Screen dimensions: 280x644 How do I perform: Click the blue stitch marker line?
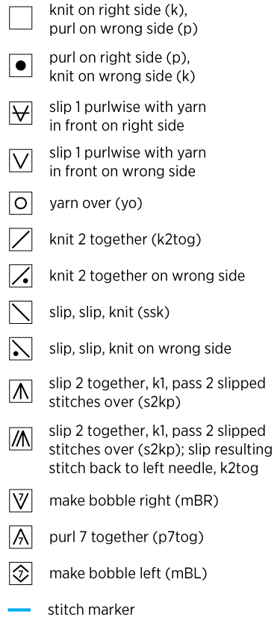click(19, 610)
